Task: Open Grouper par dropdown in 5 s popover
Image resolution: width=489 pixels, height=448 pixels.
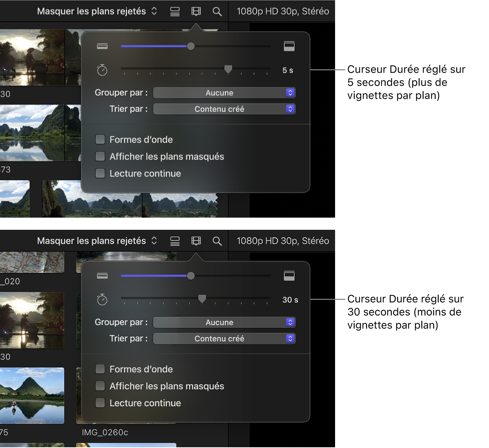Action: 224,93
